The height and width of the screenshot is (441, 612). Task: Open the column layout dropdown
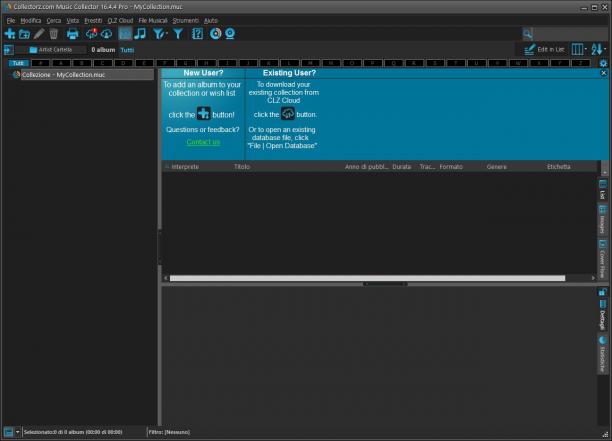click(579, 50)
